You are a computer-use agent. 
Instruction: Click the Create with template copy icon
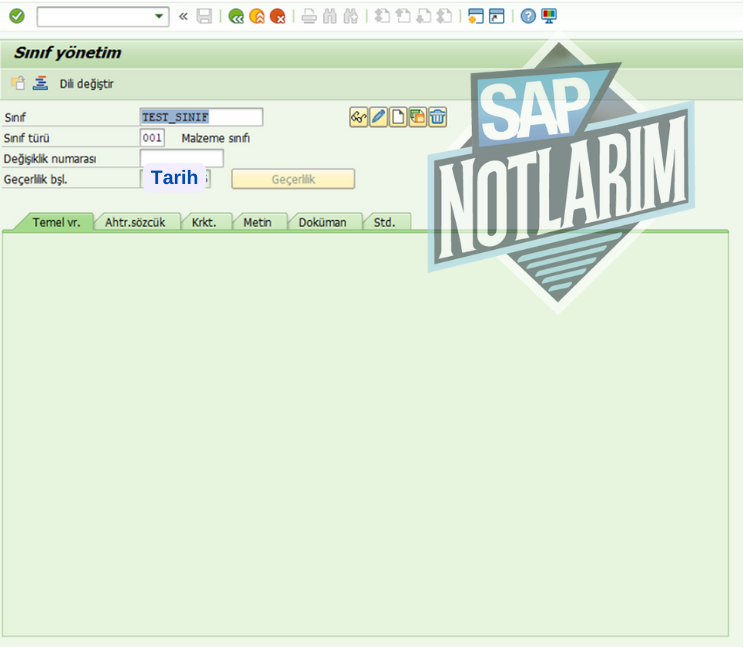click(418, 117)
